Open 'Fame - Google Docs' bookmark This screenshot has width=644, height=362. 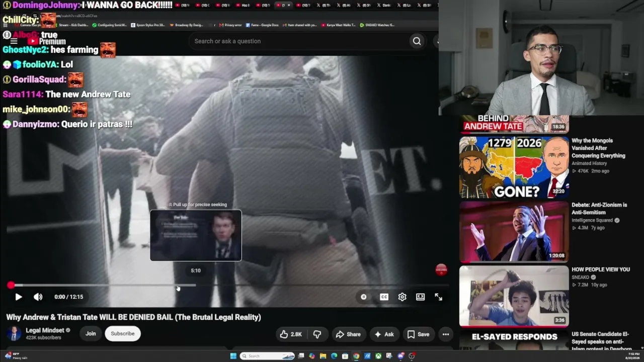(262, 25)
